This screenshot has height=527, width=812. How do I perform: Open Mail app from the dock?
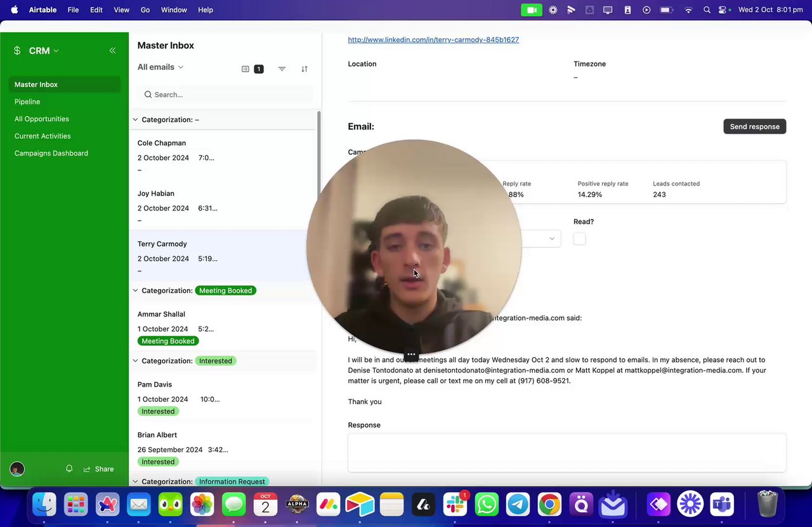pos(139,505)
